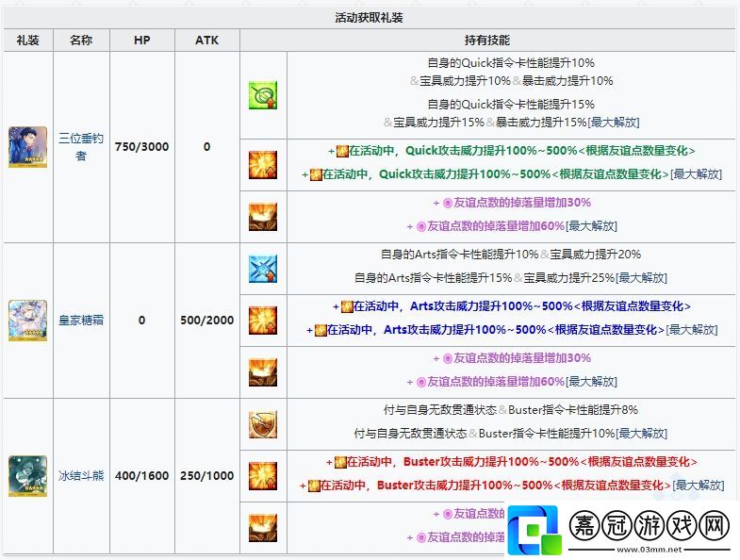Click the ATK column header
The image size is (740, 560).
207,41
